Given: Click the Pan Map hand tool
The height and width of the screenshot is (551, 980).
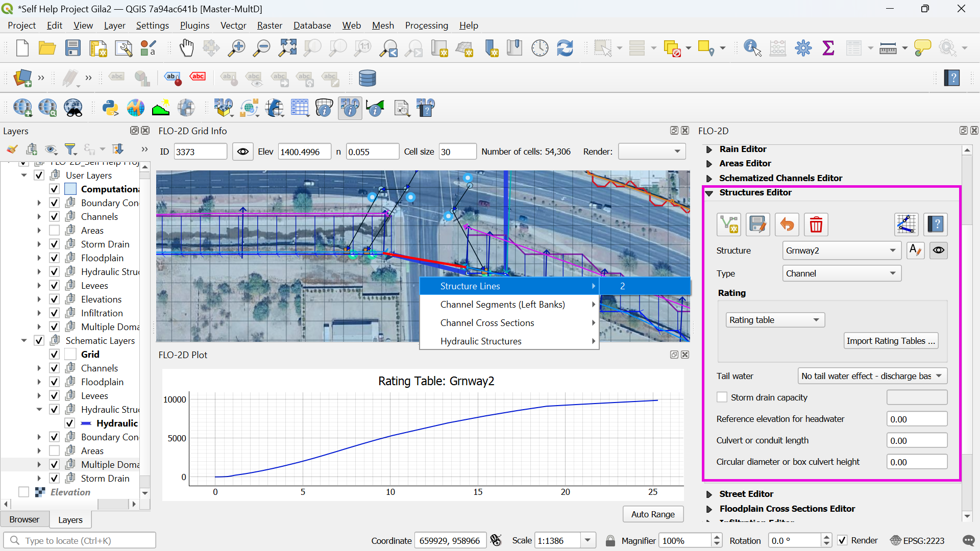Looking at the screenshot, I should click(187, 48).
